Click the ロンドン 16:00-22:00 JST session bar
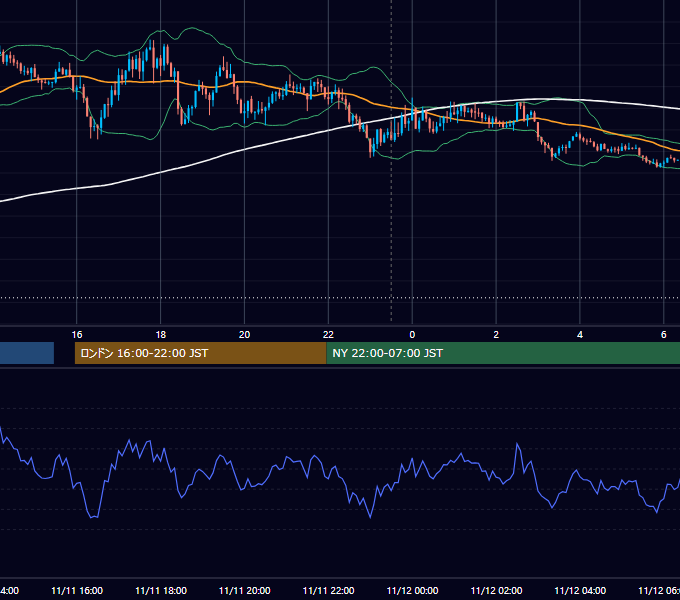 tap(200, 353)
